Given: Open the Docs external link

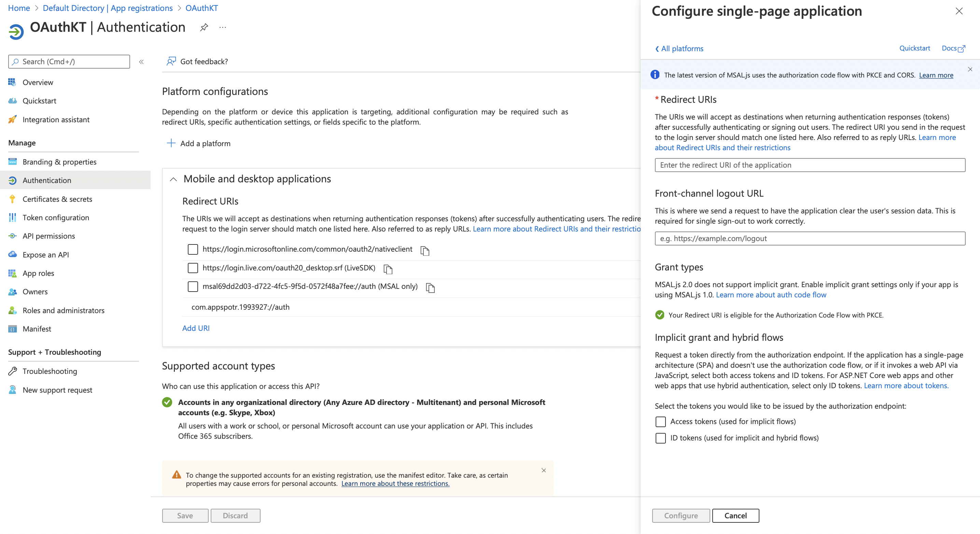Looking at the screenshot, I should 953,48.
